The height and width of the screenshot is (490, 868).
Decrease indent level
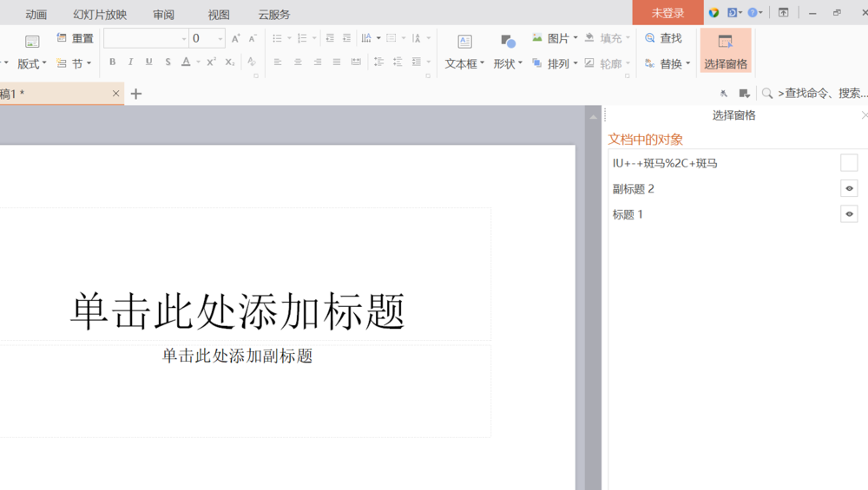(330, 38)
